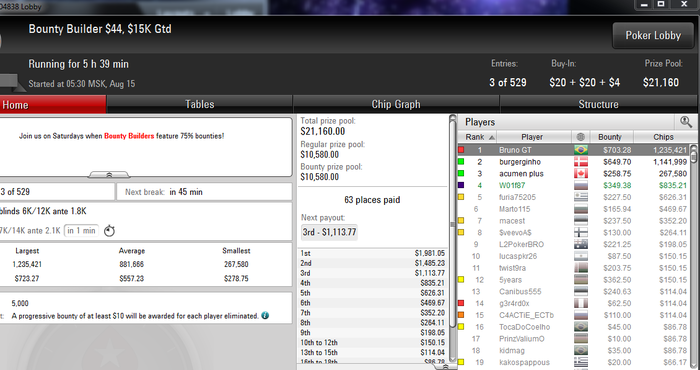Click the orange tag beside C4ACTiE_ECTb
The image size is (700, 370).
tap(461, 315)
